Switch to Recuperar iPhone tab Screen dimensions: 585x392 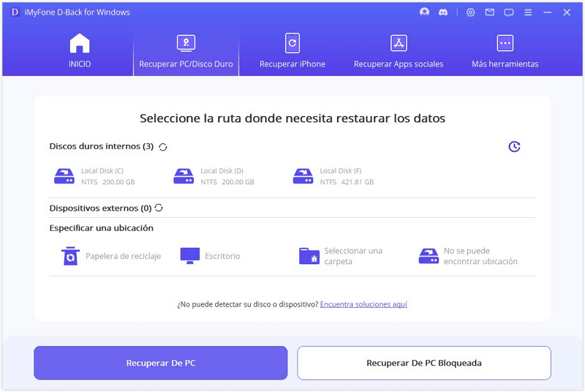292,51
